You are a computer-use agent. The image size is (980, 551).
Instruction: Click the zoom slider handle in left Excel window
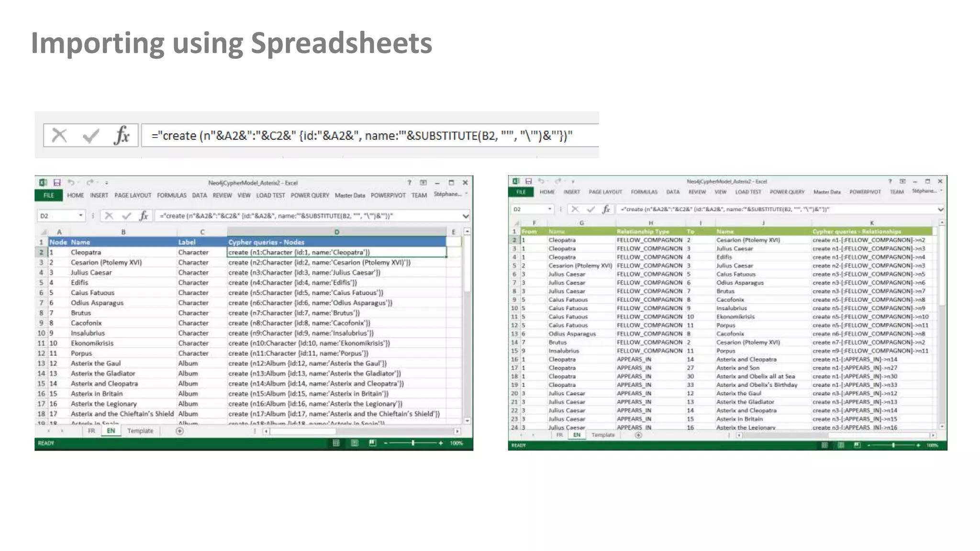coord(413,443)
